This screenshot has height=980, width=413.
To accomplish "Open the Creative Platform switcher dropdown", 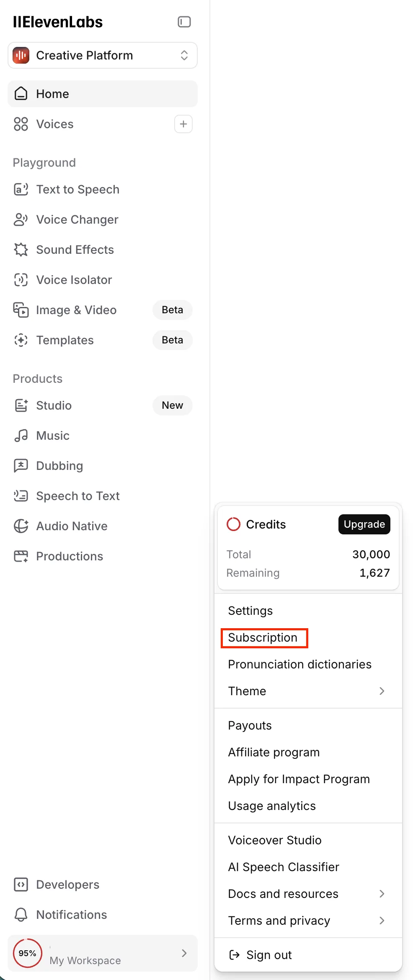I will point(103,55).
